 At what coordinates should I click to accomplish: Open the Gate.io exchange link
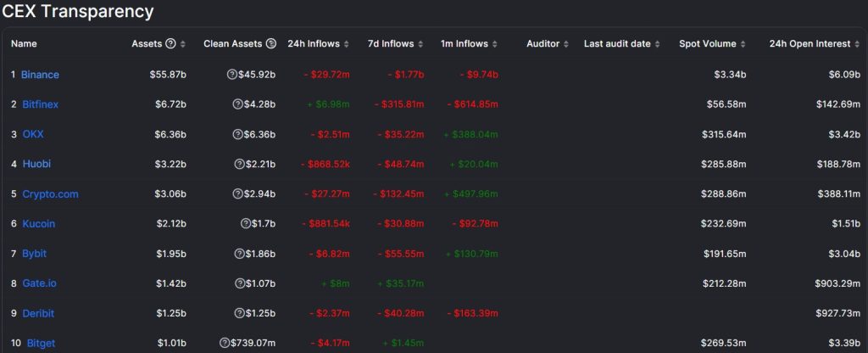pos(39,283)
